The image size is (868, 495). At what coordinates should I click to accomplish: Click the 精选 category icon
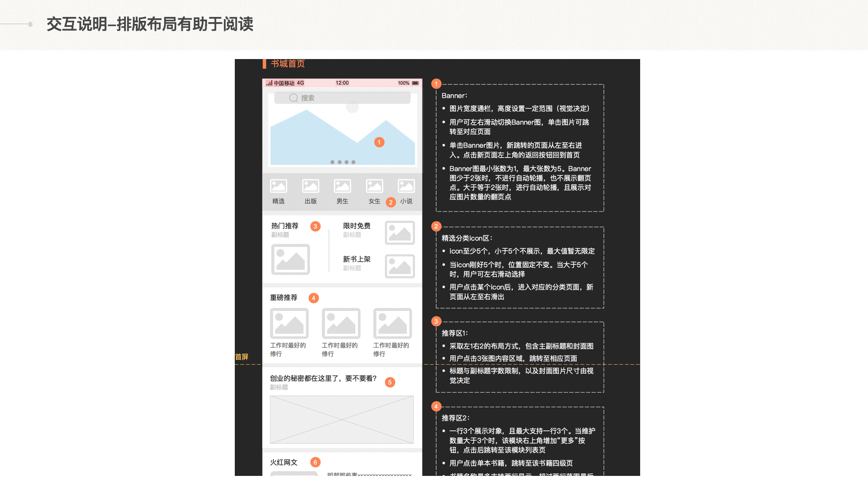(278, 186)
